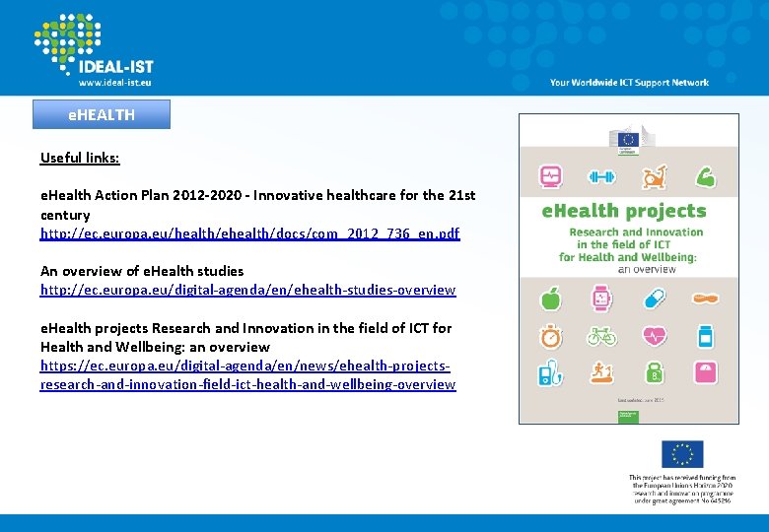The height and width of the screenshot is (532, 769).
Task: Click the blue medicine bottle icon
Action: click(706, 337)
